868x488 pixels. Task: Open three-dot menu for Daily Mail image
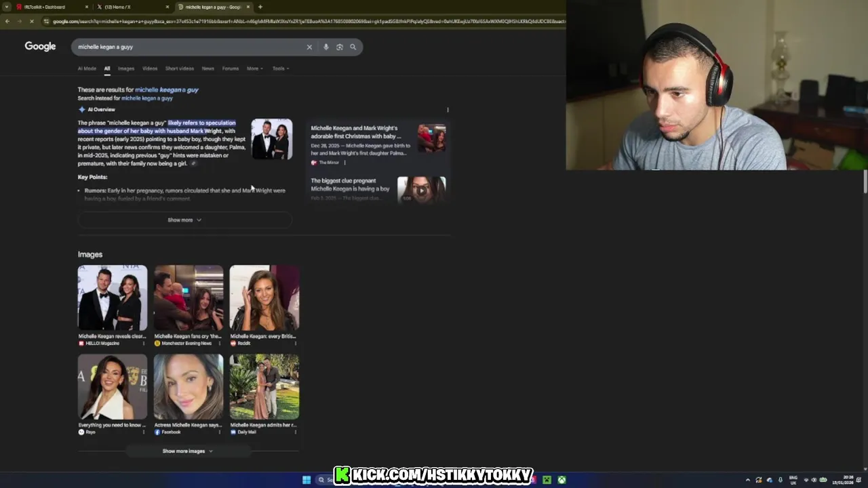pos(296,432)
